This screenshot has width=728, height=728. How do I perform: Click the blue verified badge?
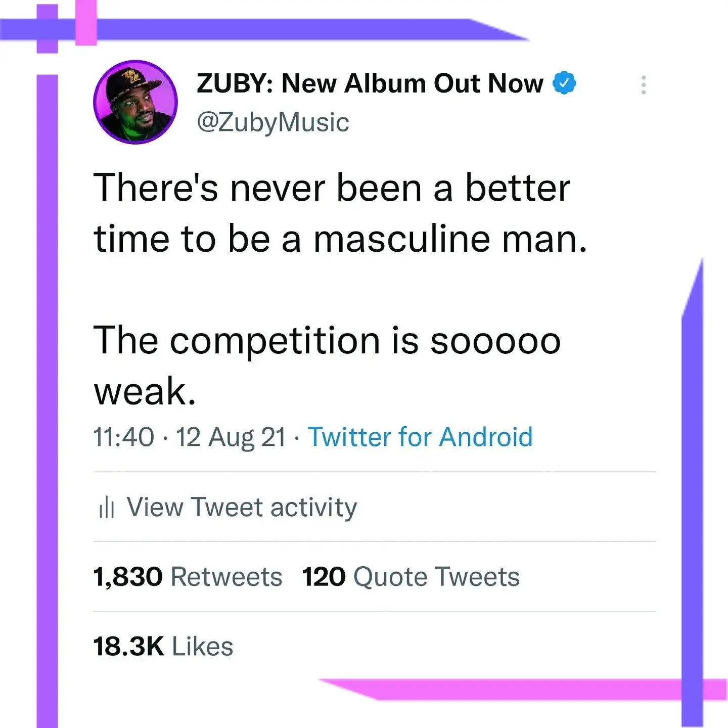(x=564, y=83)
